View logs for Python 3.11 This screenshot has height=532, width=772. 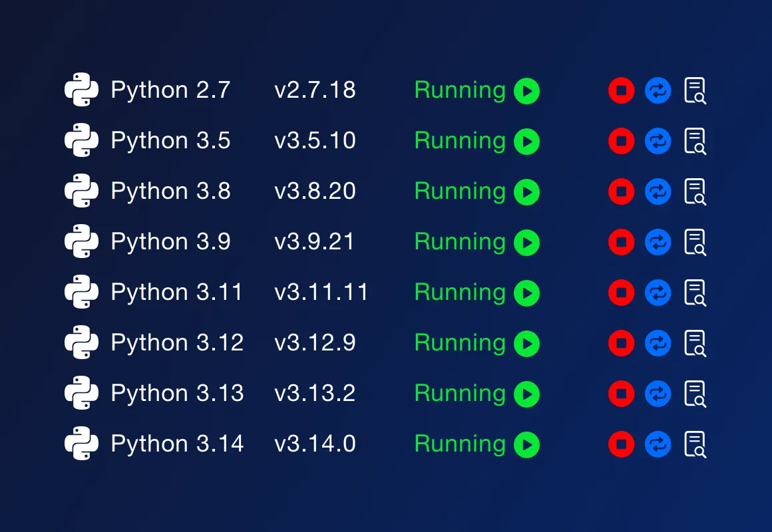coord(695,293)
